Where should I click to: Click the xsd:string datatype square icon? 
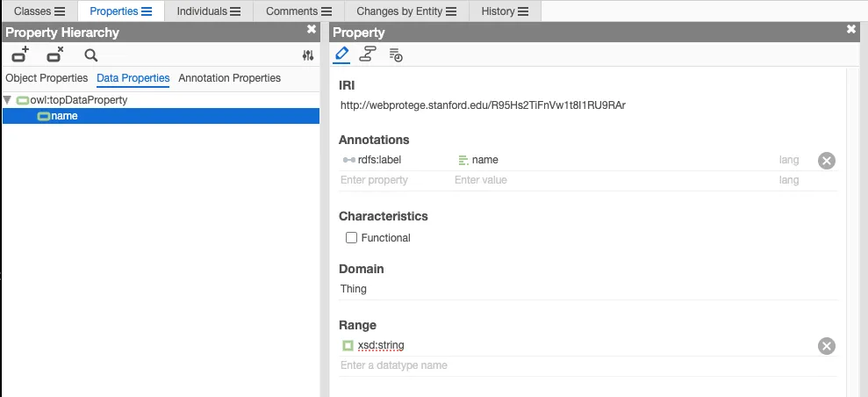(x=348, y=345)
